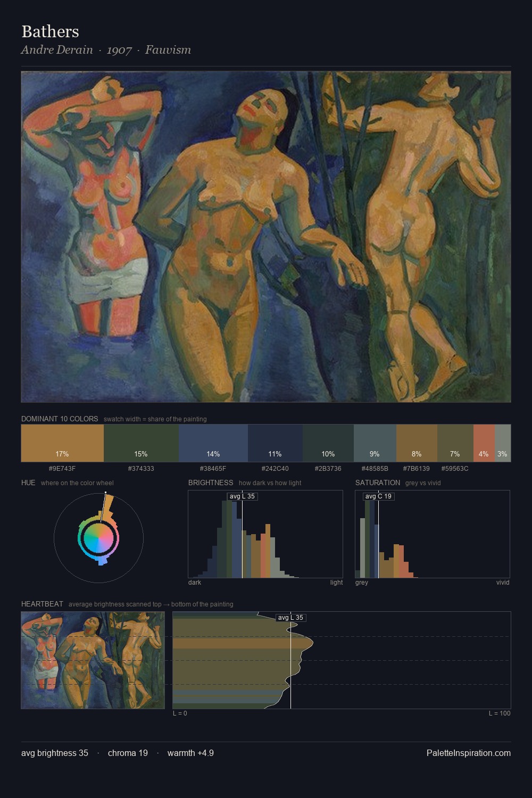The height and width of the screenshot is (798, 532).
Task: Select the grey swatch labeled 3%
Action: coord(503,443)
